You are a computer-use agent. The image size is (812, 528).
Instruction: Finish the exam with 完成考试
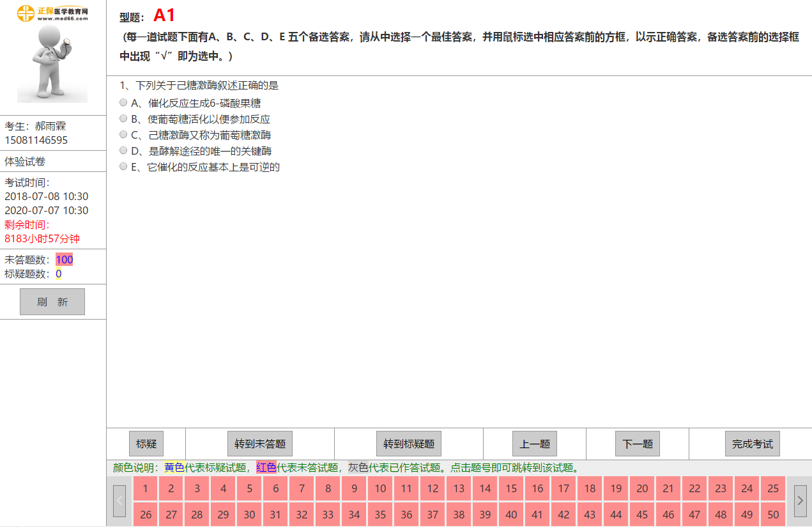pos(752,444)
